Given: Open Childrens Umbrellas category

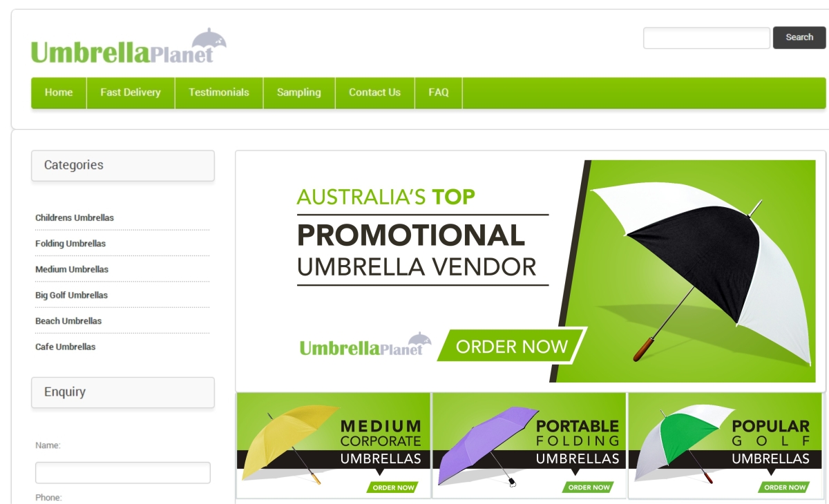Looking at the screenshot, I should pos(75,217).
